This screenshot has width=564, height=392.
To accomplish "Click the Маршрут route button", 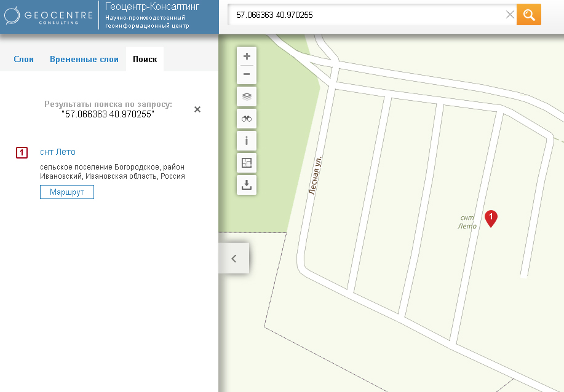I will click(x=67, y=192).
